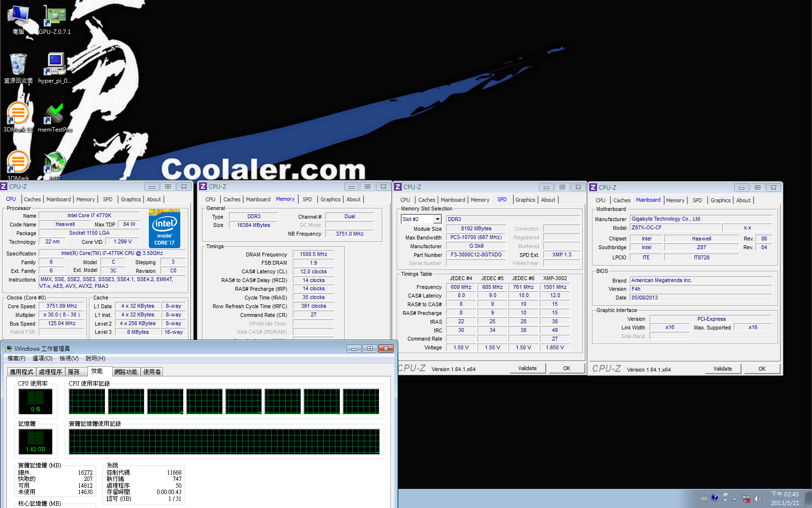Image resolution: width=812 pixels, height=508 pixels.
Task: Click OK in the CPU-Z Mainboard window
Action: coord(762,369)
